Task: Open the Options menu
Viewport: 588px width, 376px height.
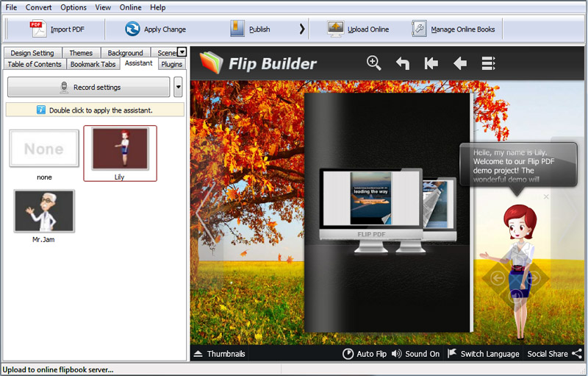Action: (x=73, y=7)
